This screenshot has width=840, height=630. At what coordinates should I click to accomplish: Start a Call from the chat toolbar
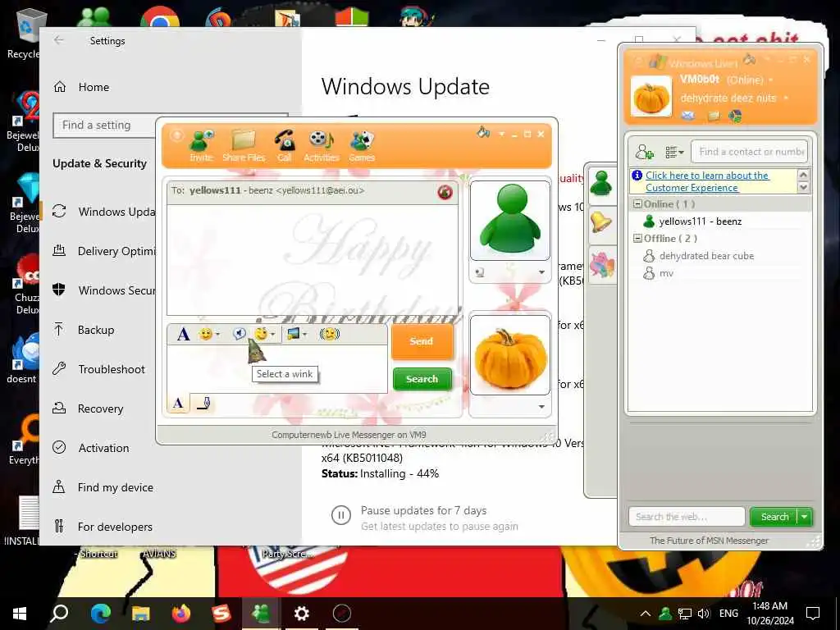[285, 146]
